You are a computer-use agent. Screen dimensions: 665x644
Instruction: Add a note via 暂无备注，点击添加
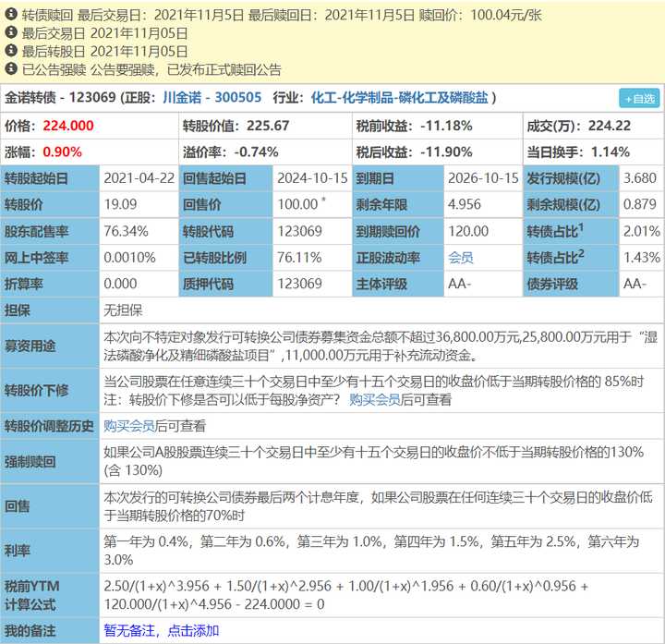(x=161, y=630)
